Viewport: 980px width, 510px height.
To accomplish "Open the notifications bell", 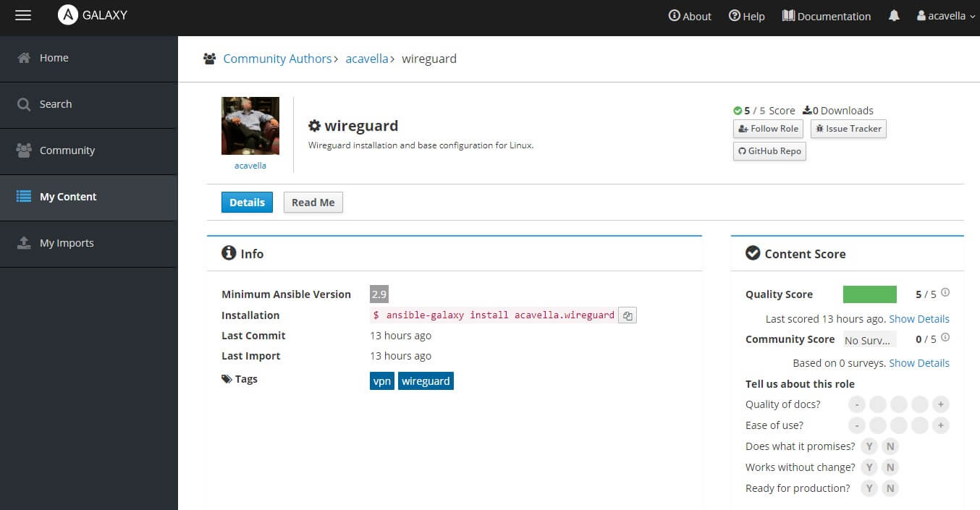I will (x=894, y=16).
